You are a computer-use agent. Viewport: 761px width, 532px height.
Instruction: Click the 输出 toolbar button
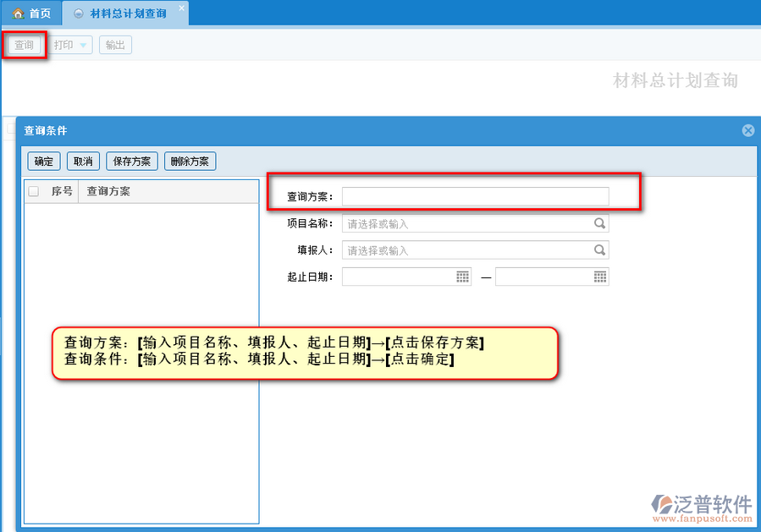click(115, 45)
